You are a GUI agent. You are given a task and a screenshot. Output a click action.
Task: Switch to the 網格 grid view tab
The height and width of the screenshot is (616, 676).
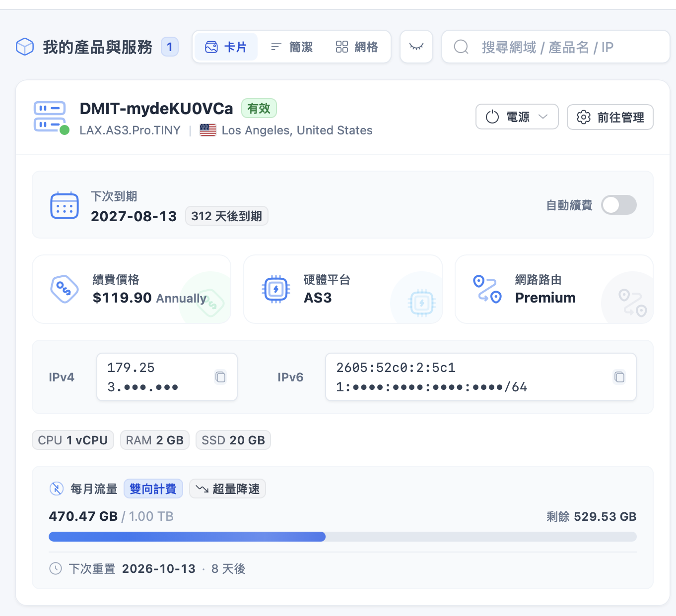(357, 47)
